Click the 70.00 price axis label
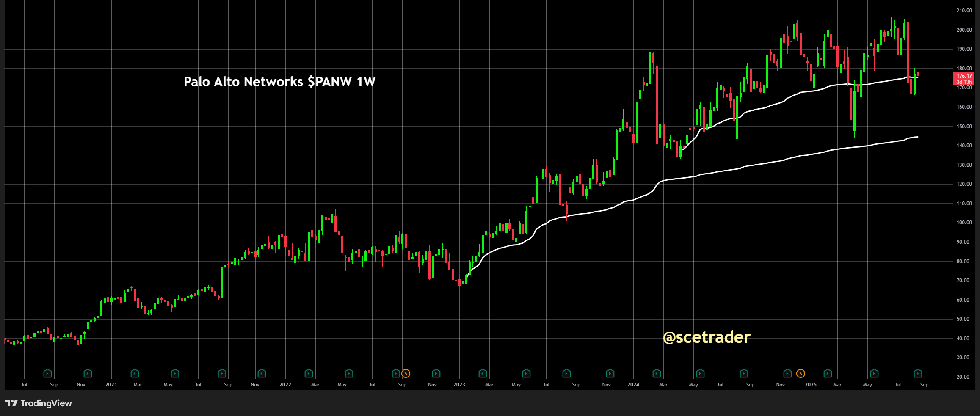Viewport: 980px width, 416px height. pos(963,281)
